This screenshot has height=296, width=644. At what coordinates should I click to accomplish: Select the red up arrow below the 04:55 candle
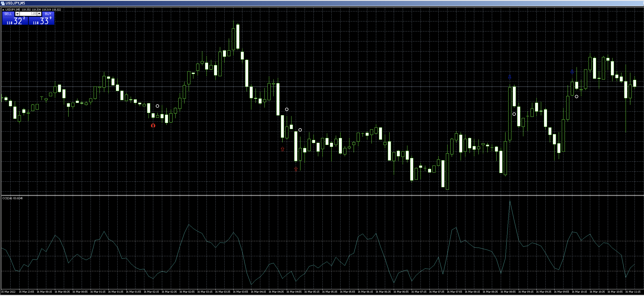(296, 169)
